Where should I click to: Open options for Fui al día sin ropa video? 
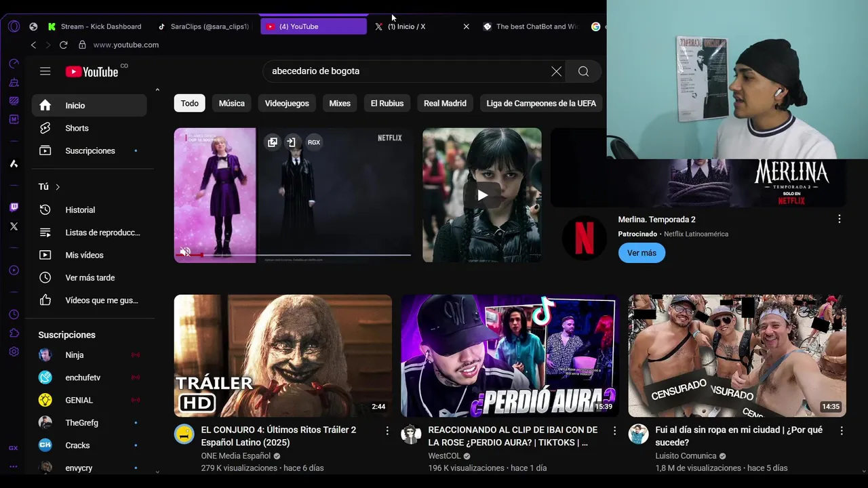(842, 430)
